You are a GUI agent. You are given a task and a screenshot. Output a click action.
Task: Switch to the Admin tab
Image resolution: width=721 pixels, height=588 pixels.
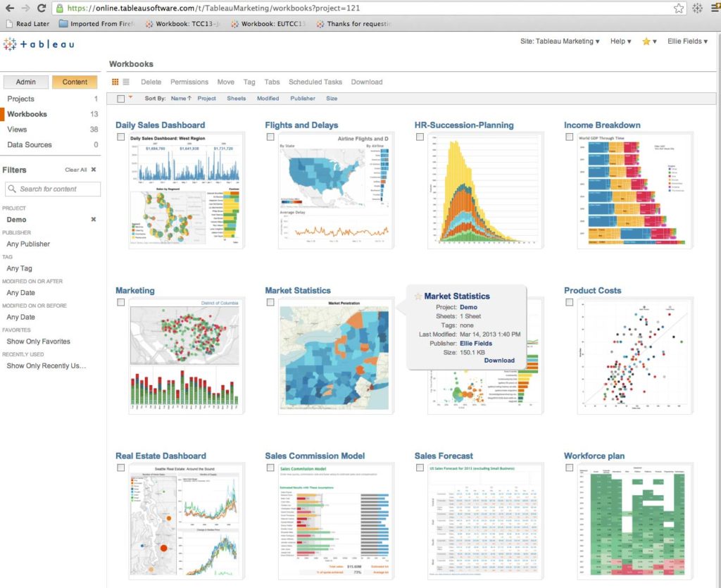point(25,82)
